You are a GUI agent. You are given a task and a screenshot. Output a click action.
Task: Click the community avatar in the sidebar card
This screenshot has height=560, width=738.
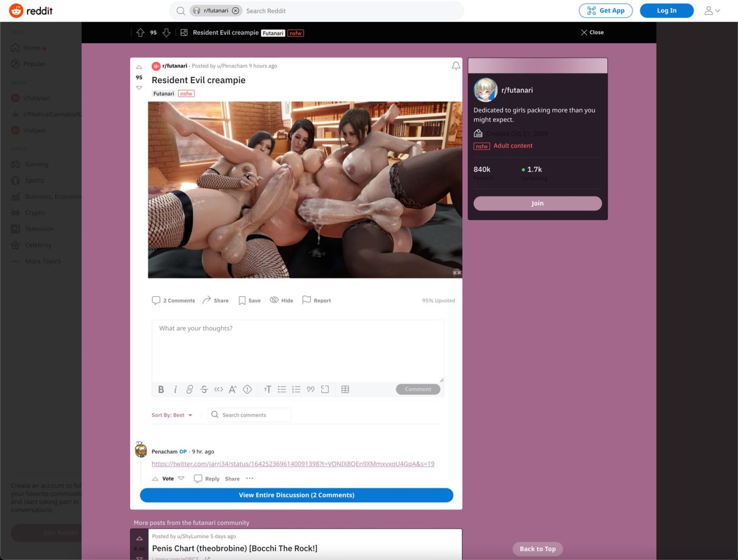tap(485, 90)
